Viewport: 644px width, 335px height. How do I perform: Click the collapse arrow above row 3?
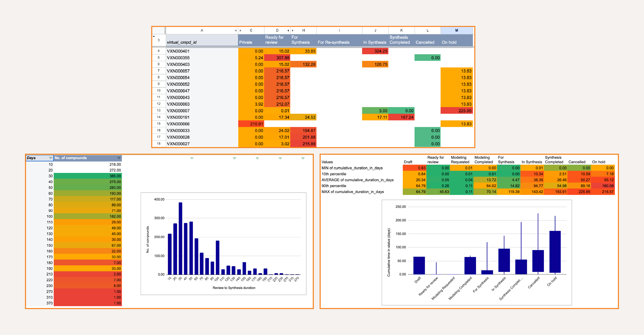[x=154, y=37]
